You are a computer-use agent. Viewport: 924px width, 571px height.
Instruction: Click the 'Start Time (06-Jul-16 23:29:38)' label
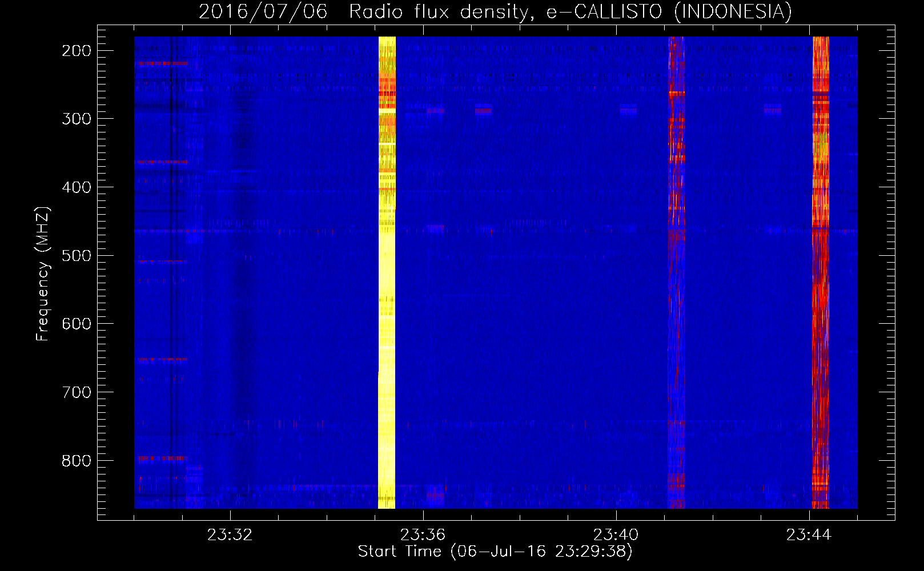[x=495, y=552]
